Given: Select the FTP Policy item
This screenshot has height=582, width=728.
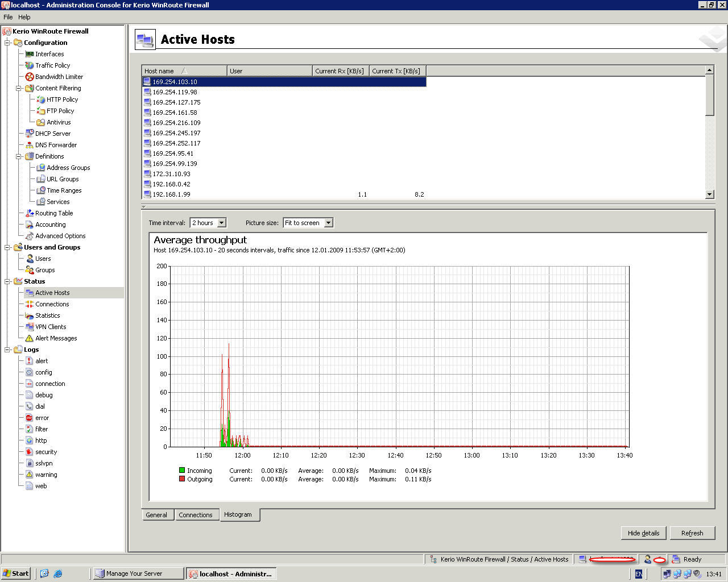Looking at the screenshot, I should pos(60,111).
